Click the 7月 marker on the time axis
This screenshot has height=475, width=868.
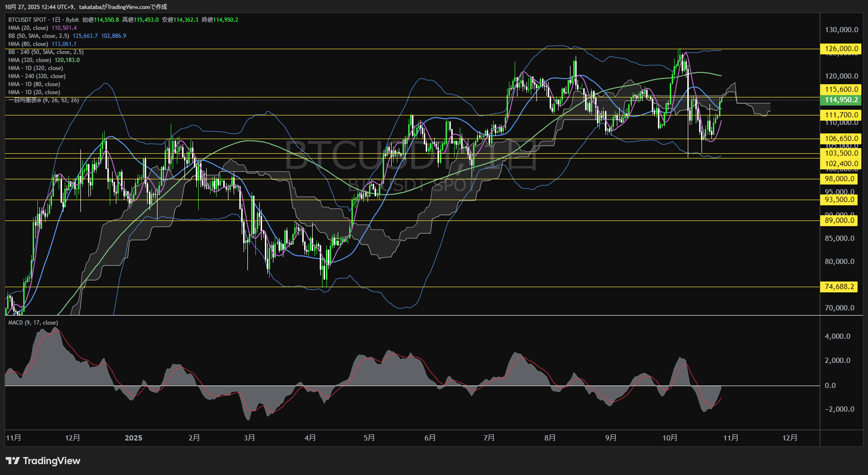point(489,438)
